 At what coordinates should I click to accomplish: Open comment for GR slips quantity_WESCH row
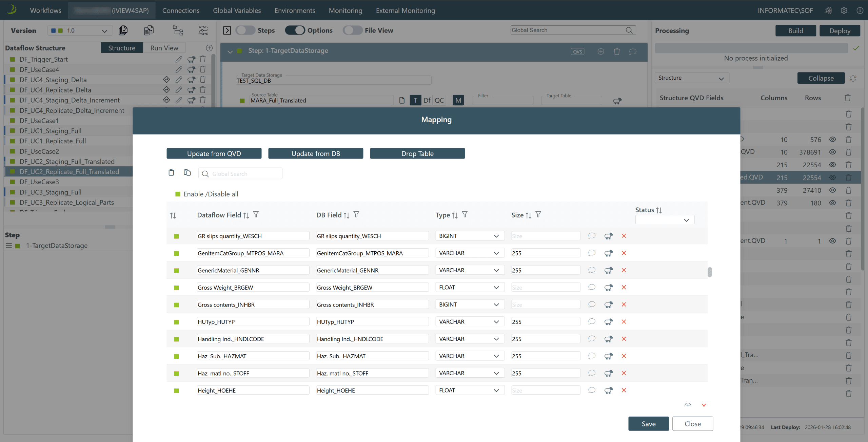[592, 236]
